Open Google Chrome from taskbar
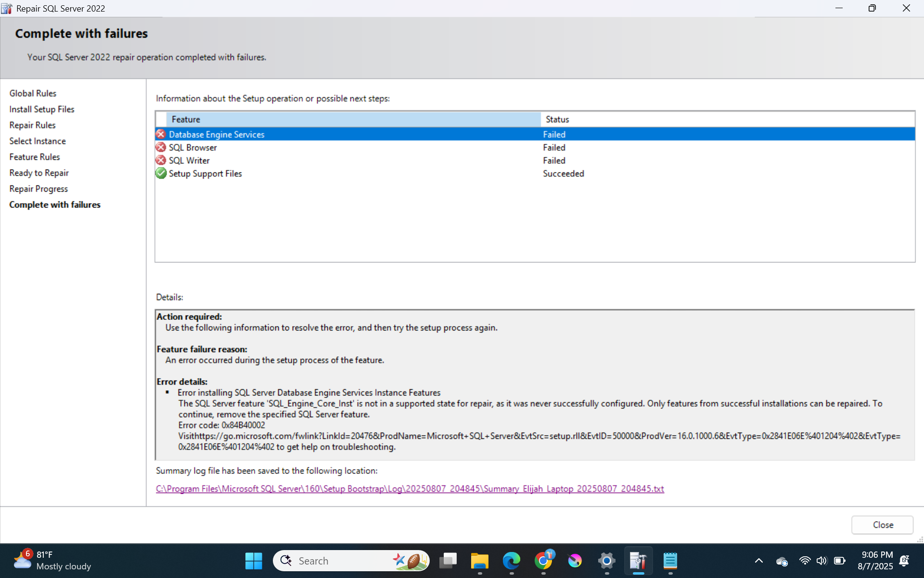The image size is (924, 578). [543, 561]
